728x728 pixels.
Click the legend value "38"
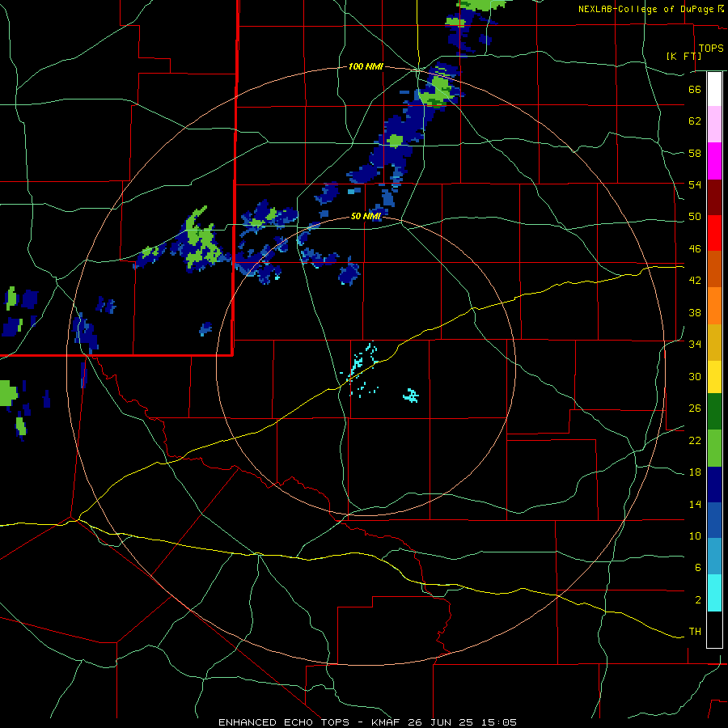[695, 312]
